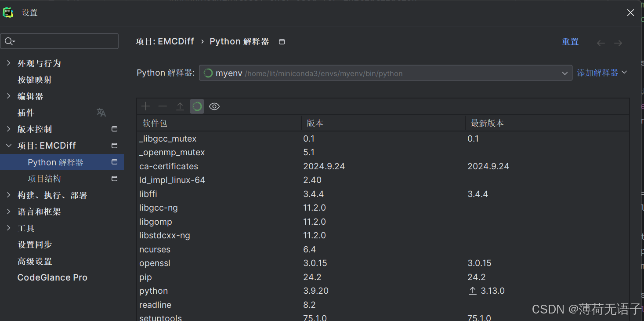The width and height of the screenshot is (644, 321).
Task: Select openssl package row
Action: (x=383, y=263)
